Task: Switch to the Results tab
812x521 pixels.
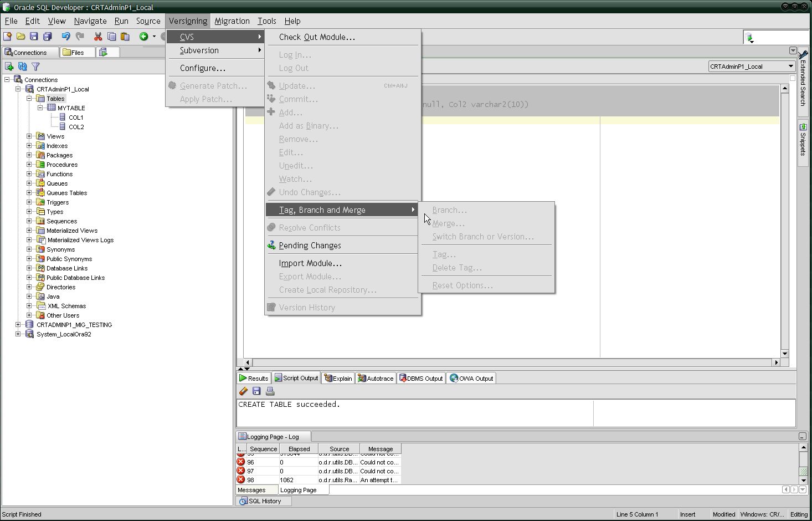Action: click(254, 378)
